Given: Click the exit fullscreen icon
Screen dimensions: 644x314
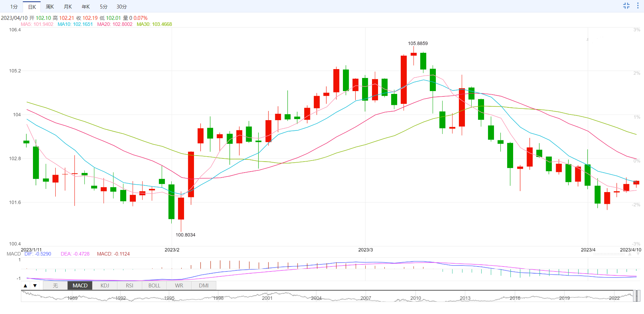Looking at the screenshot, I should [x=626, y=6].
